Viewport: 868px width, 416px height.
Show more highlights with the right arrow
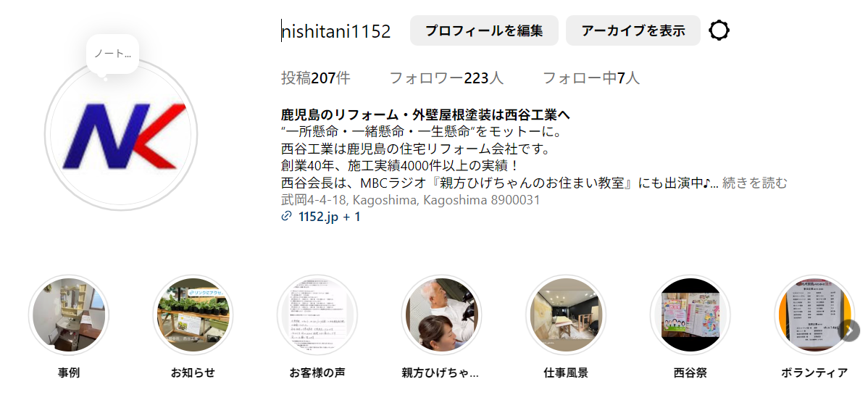pyautogui.click(x=849, y=331)
